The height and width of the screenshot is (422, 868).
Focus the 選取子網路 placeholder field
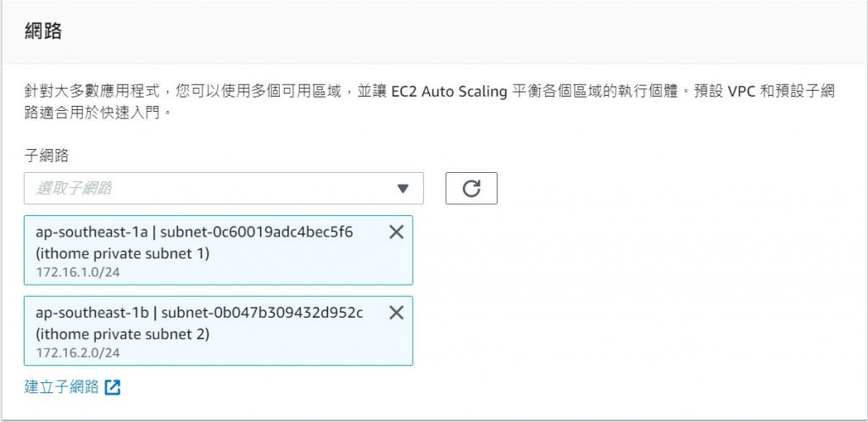coord(224,189)
